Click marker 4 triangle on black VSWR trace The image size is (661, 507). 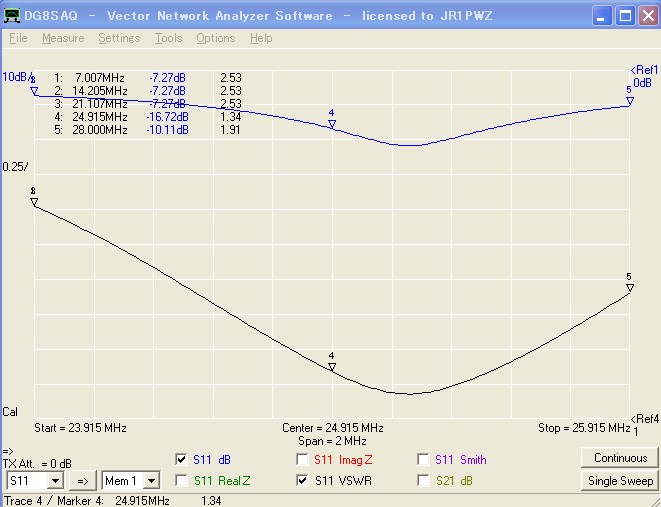coord(332,367)
